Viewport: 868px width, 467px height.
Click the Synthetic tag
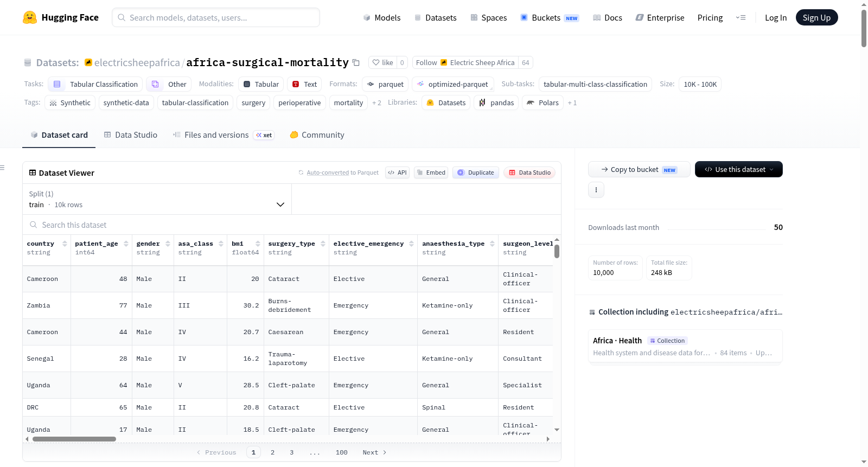(70, 103)
